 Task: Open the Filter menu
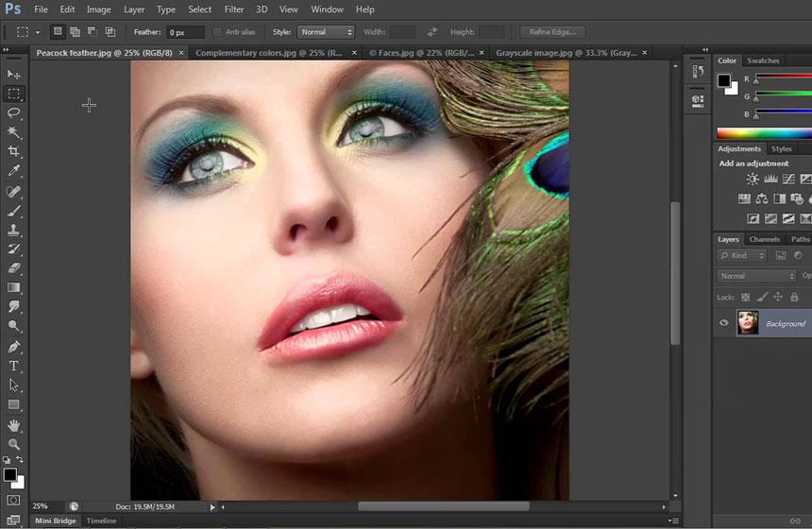(234, 9)
